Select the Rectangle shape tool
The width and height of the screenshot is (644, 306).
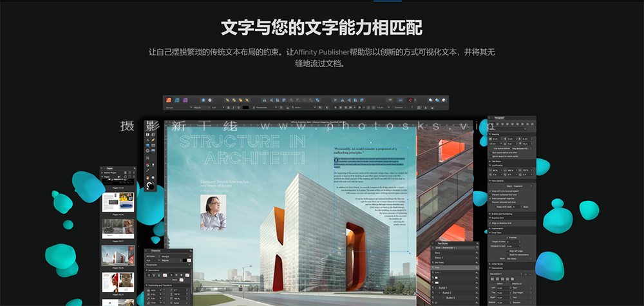coord(147,146)
